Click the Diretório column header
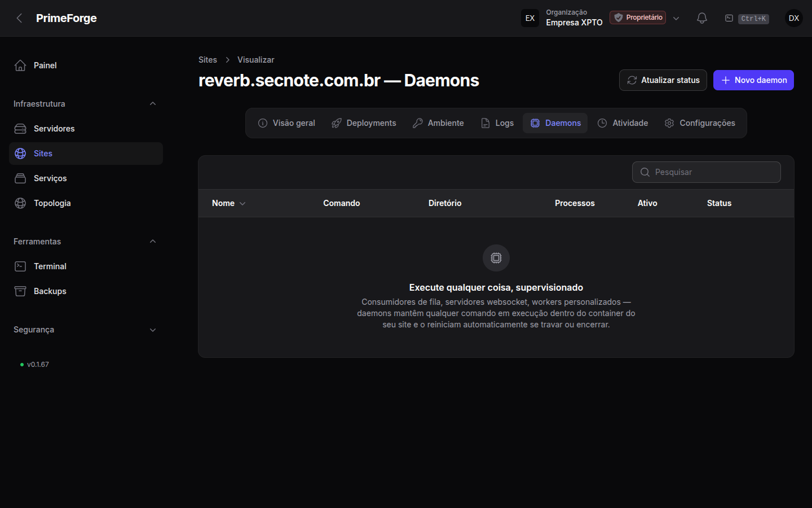This screenshot has height=508, width=812. [445, 203]
